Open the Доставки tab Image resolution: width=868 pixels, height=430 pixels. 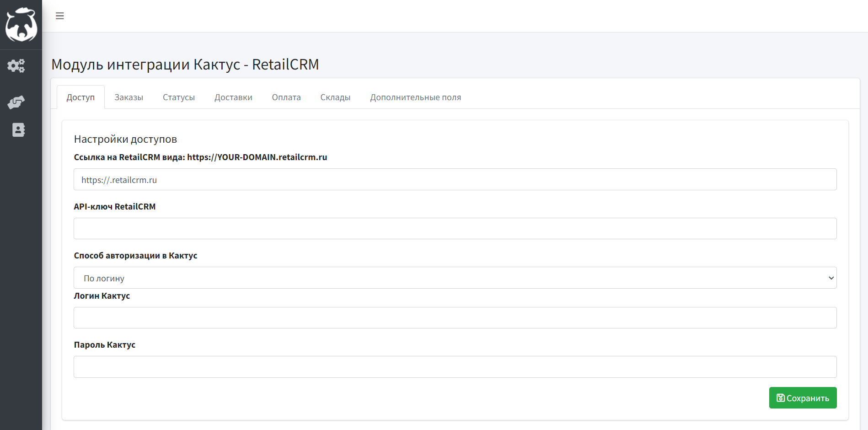coord(233,97)
